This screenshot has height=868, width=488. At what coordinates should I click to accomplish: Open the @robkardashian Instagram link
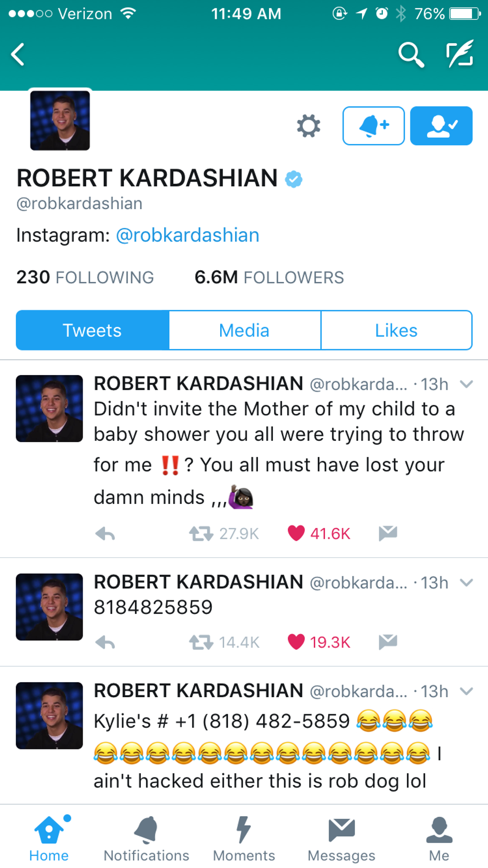coord(188,235)
